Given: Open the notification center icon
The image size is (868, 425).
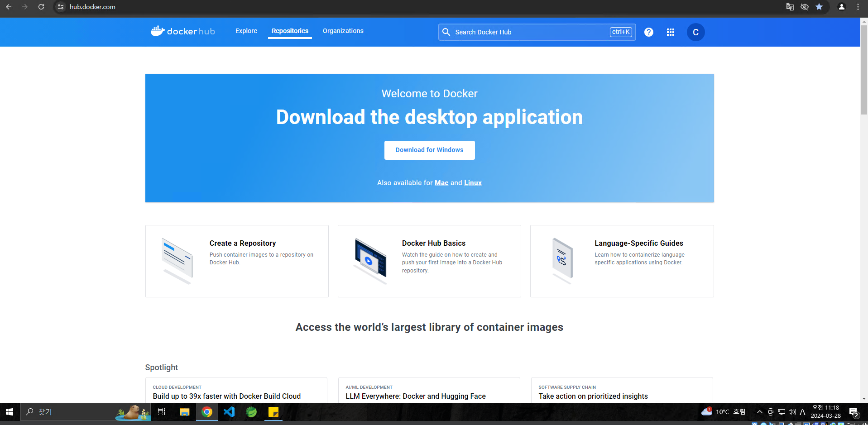Looking at the screenshot, I should point(854,412).
